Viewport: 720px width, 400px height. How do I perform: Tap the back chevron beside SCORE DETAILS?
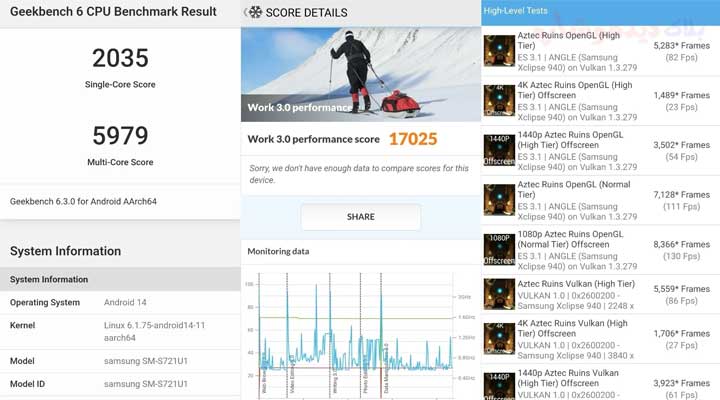click(246, 12)
